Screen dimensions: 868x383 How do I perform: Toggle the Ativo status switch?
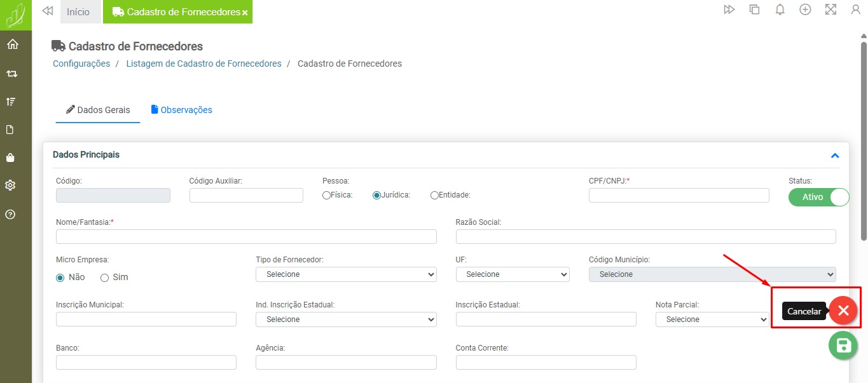(819, 197)
